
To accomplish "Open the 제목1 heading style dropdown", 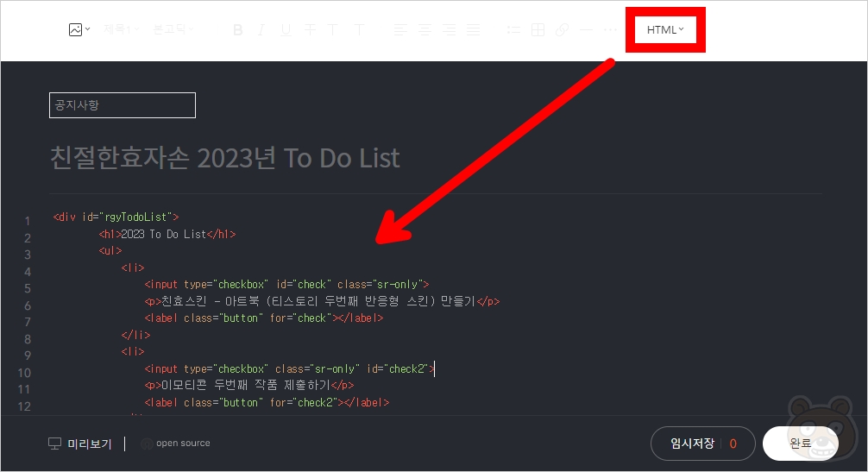I will [121, 28].
